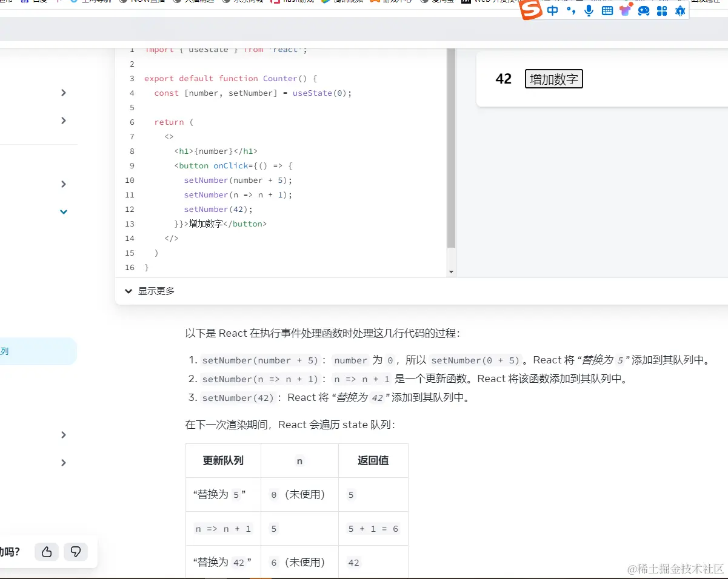Click paragraph 在下一次渲染期间 above the table

[290, 425]
